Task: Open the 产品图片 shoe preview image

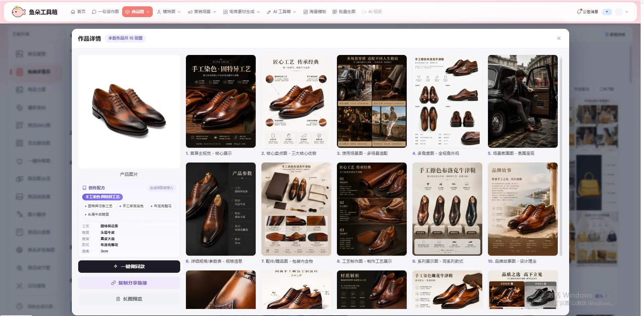Action: point(129,112)
